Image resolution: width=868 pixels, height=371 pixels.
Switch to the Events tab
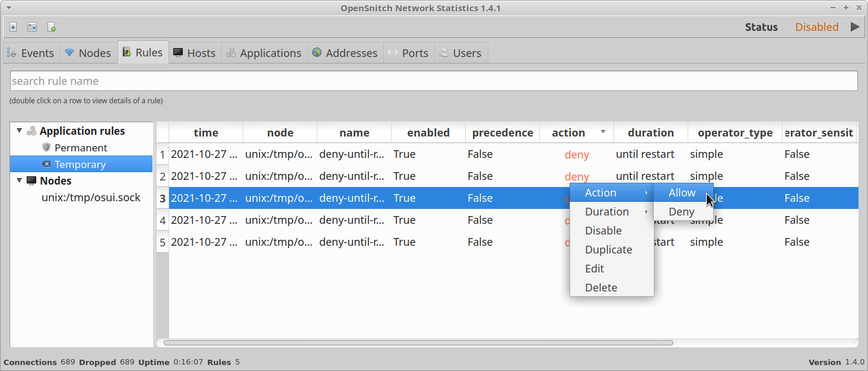click(31, 53)
